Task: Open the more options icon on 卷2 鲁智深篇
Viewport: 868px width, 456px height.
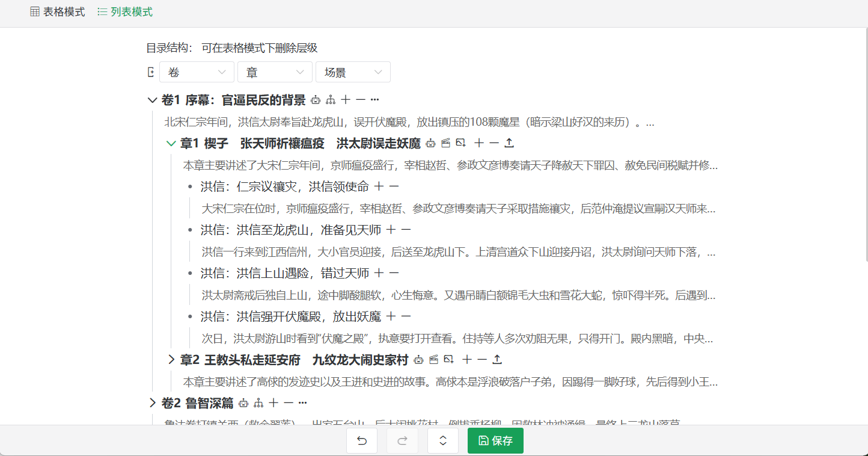Action: (x=302, y=404)
